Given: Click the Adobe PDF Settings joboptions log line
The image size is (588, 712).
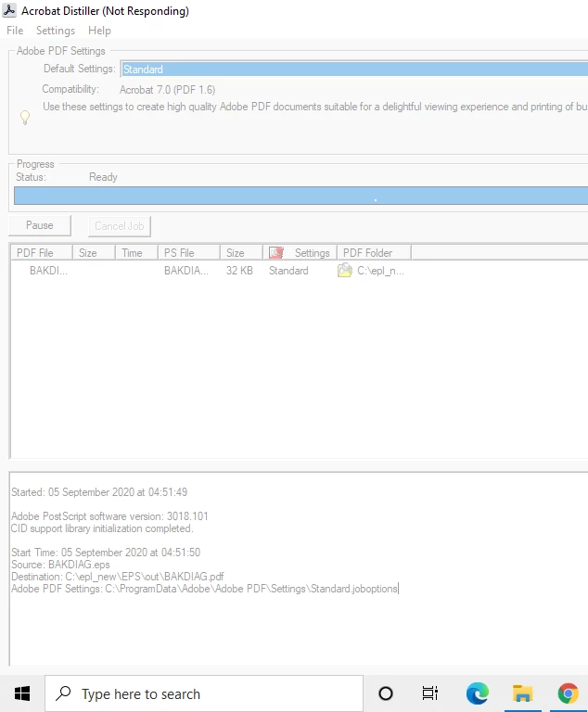Looking at the screenshot, I should point(204,589).
